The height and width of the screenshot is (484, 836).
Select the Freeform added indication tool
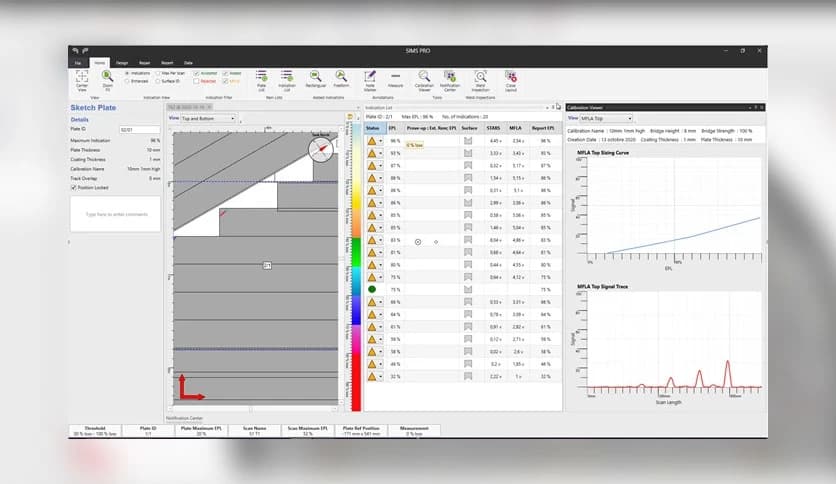[341, 75]
